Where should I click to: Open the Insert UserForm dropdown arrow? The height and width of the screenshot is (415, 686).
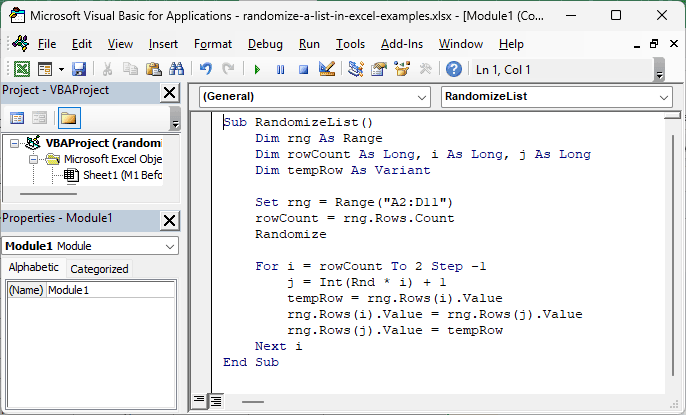point(61,70)
